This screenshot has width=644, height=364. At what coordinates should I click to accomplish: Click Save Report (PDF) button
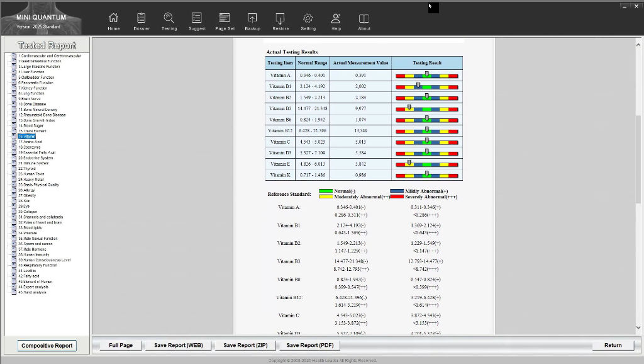tap(309, 345)
